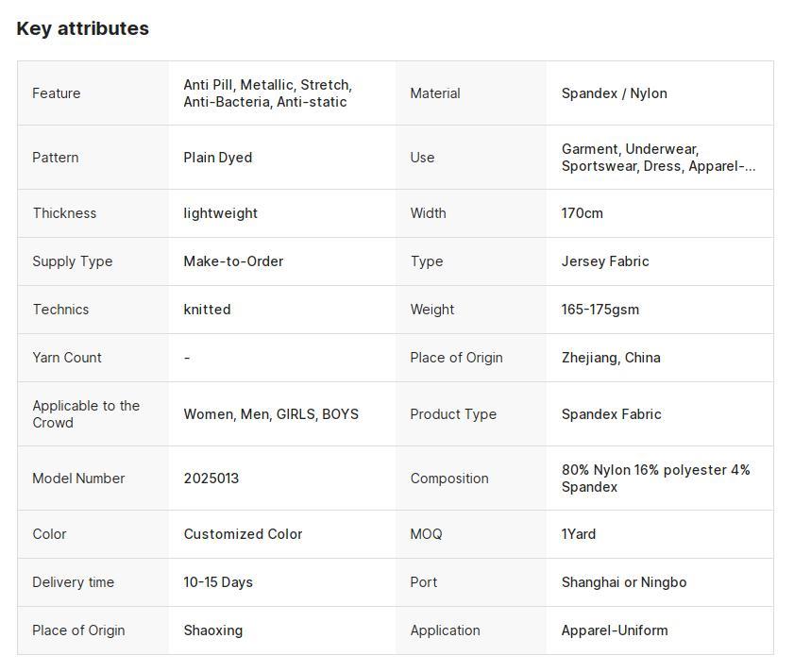Click the Customized Color value
This screenshot has height=672, width=794.
point(243,534)
